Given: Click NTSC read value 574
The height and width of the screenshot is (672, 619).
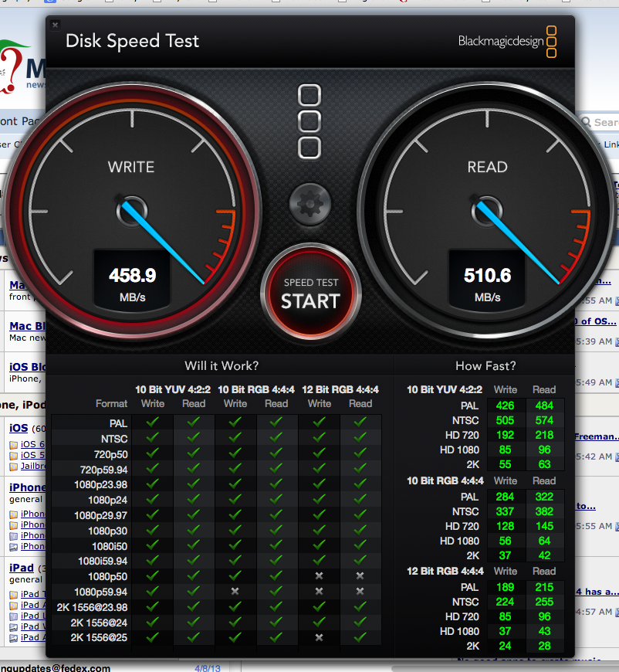Looking at the screenshot, I should click(x=544, y=420).
